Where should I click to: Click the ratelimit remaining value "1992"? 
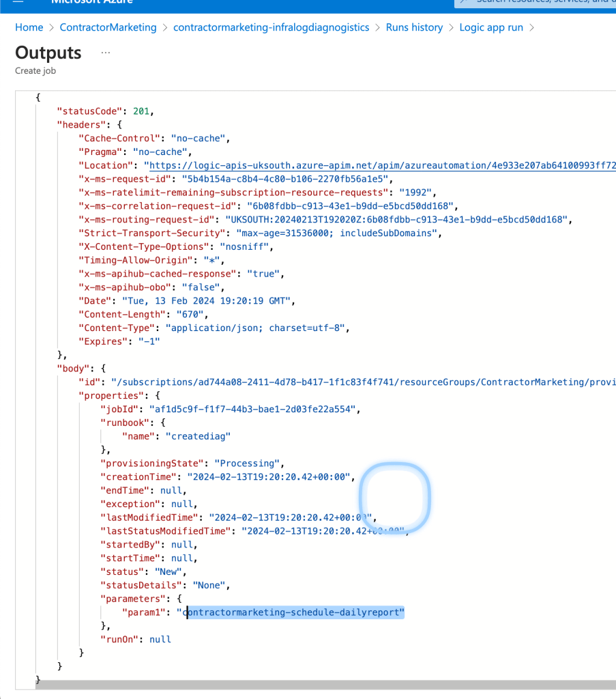coord(415,192)
